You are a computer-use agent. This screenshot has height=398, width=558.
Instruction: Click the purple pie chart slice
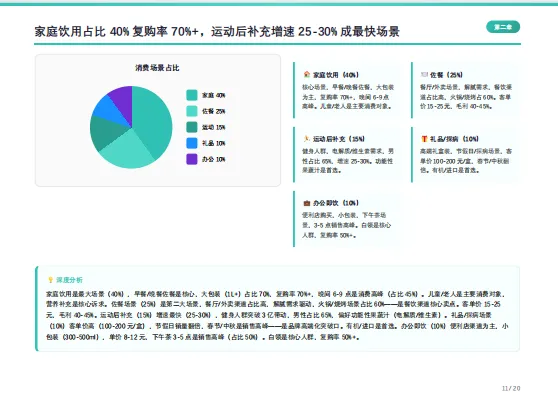click(123, 101)
